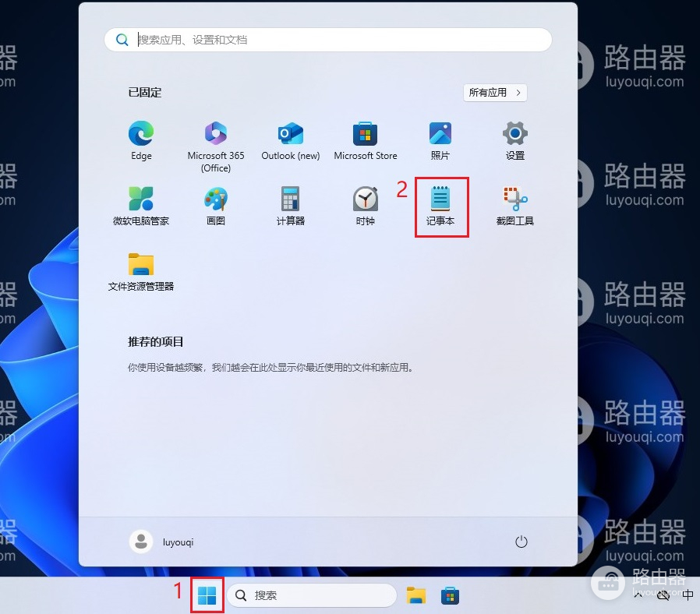Expand the system tray hidden icons chevron

point(638,595)
